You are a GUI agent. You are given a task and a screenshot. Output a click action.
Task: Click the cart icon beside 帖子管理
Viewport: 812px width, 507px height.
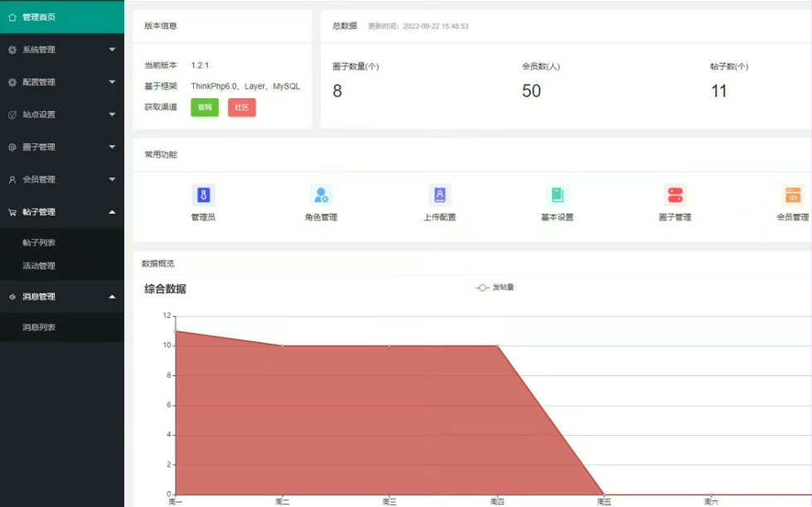pyautogui.click(x=12, y=212)
